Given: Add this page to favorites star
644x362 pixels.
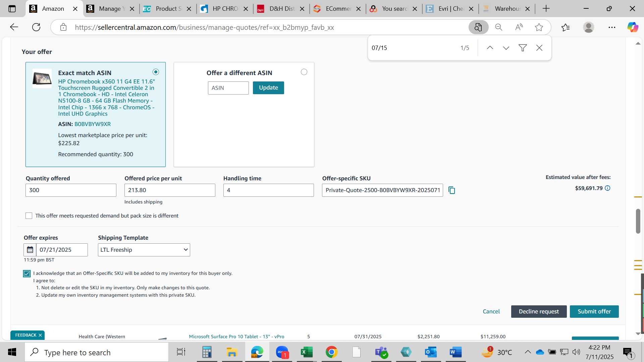Looking at the screenshot, I should click(539, 27).
